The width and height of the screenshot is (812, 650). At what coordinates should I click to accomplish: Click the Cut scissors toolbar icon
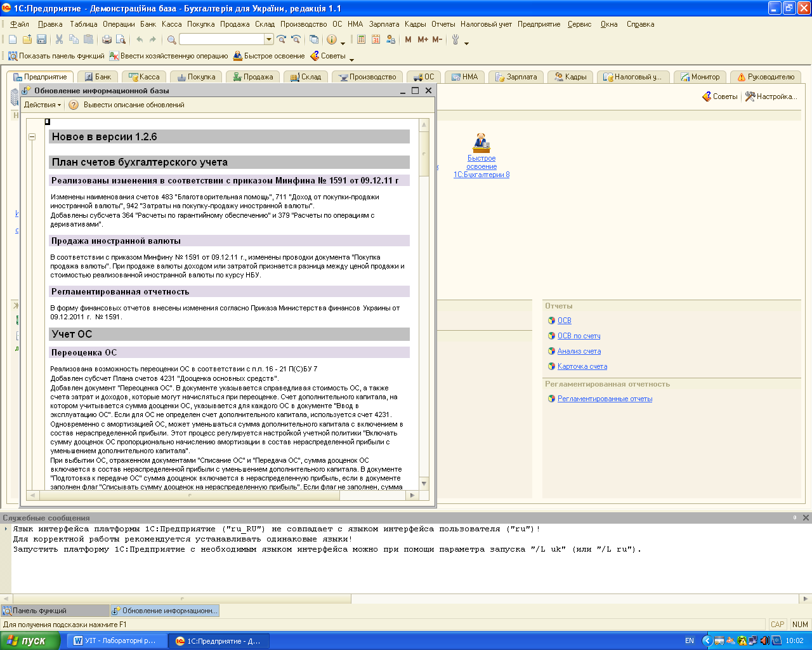[x=59, y=39]
